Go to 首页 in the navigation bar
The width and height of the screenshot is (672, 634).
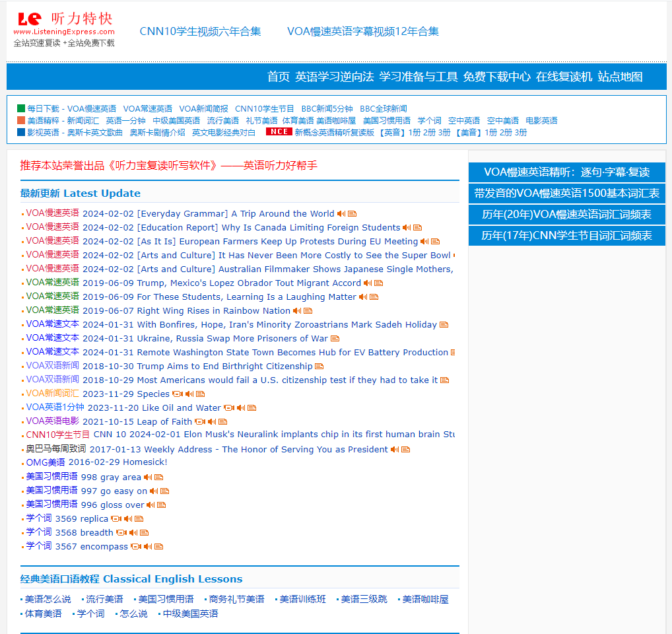tap(279, 77)
